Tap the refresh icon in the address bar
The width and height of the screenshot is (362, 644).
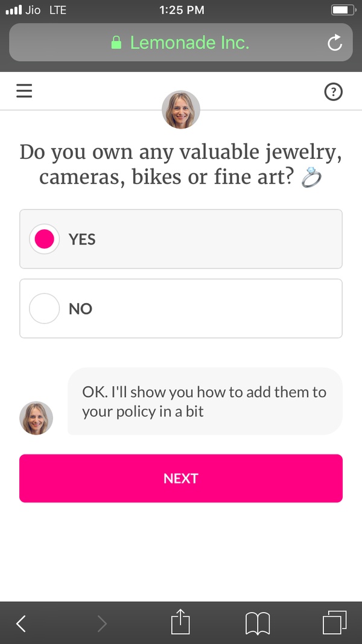coord(334,43)
